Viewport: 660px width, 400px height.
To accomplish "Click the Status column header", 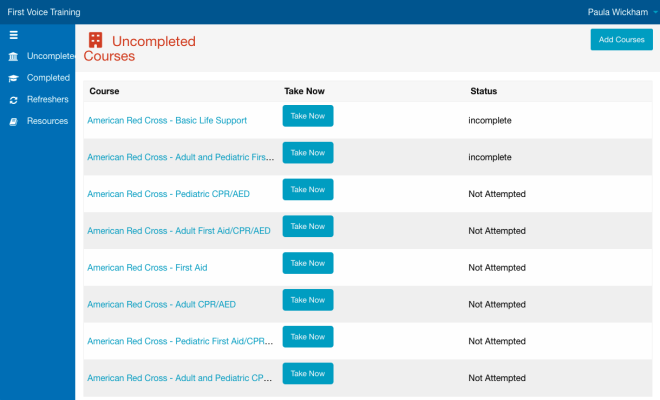I will pyautogui.click(x=484, y=91).
